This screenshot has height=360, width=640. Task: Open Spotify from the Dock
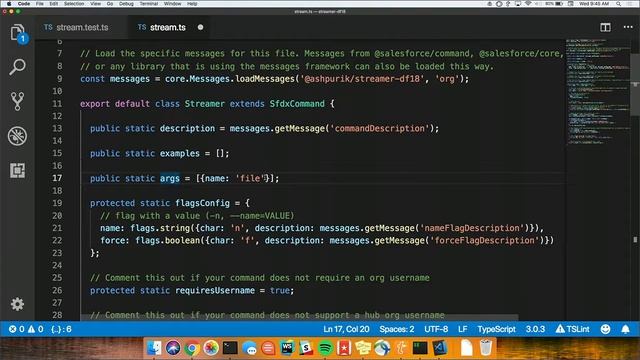click(325, 348)
